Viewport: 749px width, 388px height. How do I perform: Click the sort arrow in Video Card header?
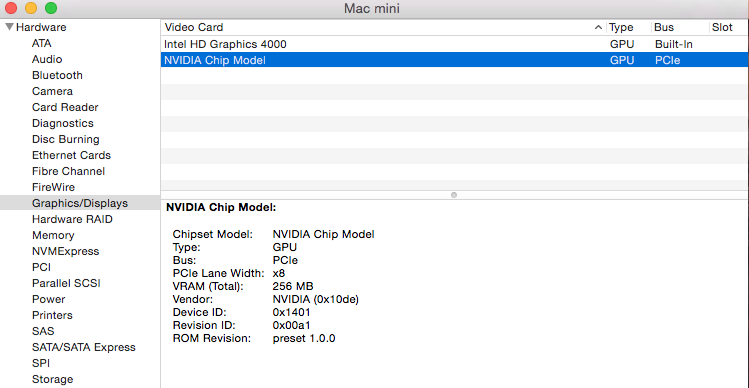click(x=598, y=28)
